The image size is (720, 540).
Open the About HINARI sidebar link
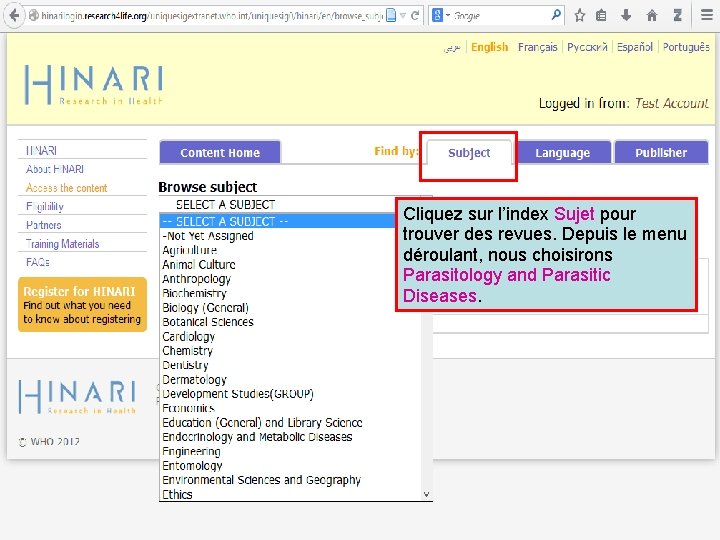55,169
